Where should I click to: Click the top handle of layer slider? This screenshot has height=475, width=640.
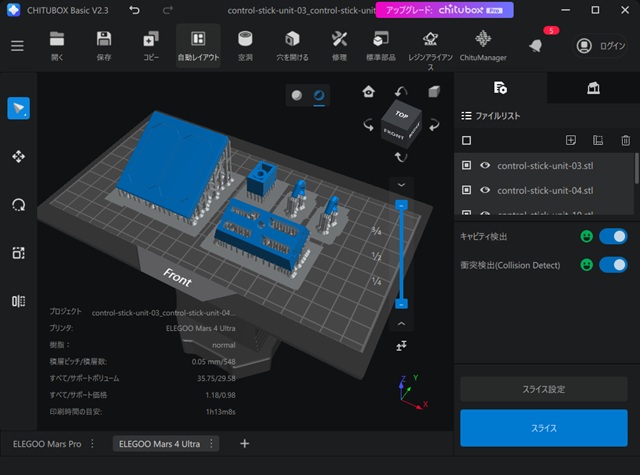click(x=401, y=205)
